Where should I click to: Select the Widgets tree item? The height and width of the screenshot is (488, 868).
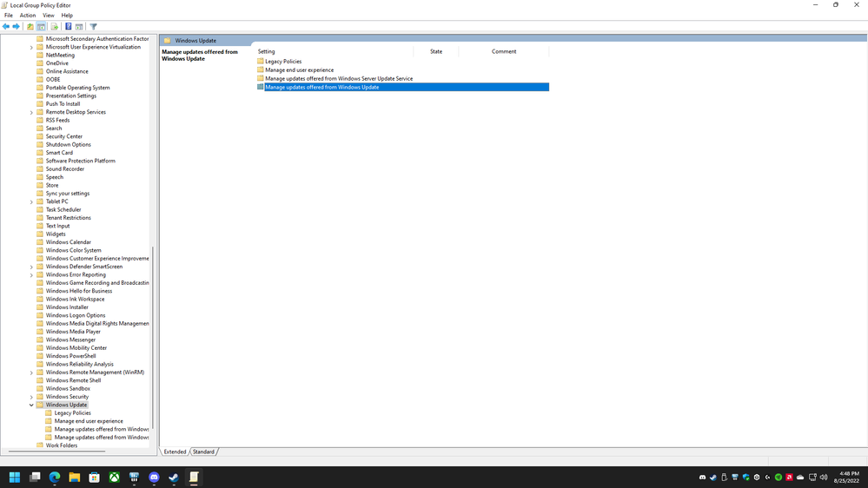pos(56,234)
